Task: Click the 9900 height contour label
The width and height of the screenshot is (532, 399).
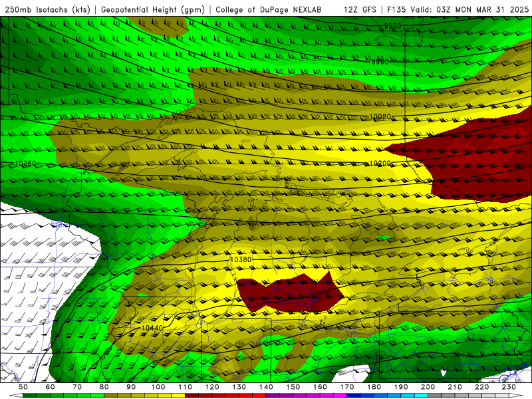Action: (392, 26)
